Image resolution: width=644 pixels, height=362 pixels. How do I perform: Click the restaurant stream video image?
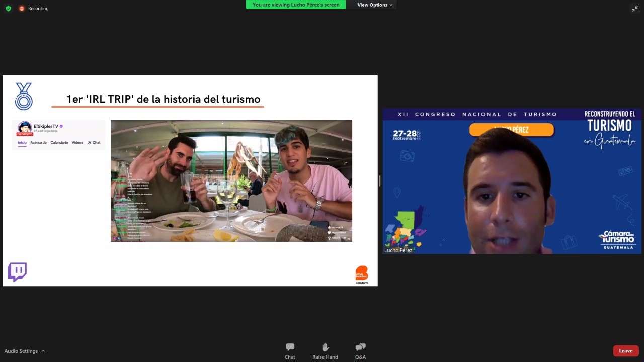[x=231, y=180]
